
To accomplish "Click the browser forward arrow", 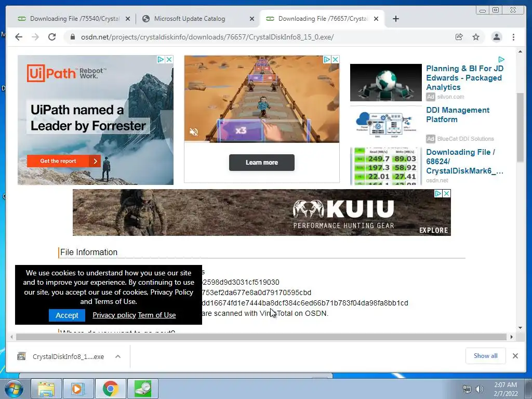I will coord(35,37).
